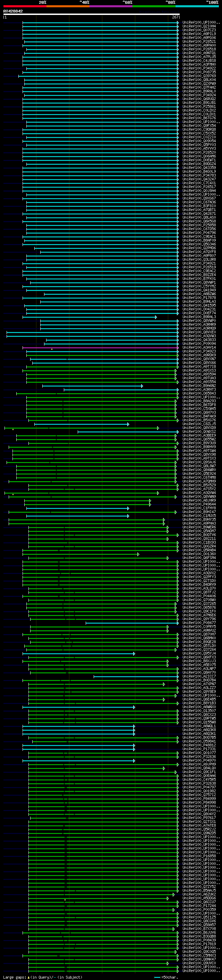Click the cyan alignment bar of UniRef100_B9A6N2
The height and width of the screenshot is (980, 222).
tap(93, 386)
